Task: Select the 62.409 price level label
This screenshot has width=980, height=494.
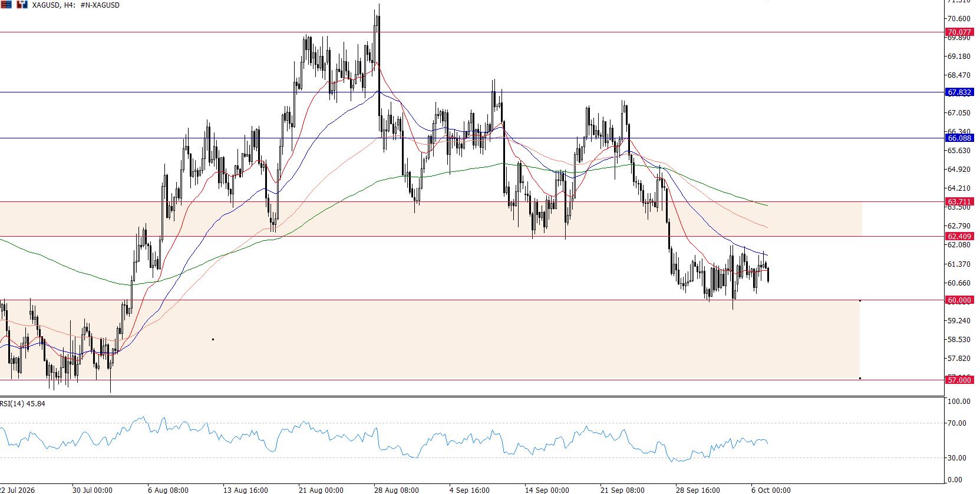Action: point(959,236)
